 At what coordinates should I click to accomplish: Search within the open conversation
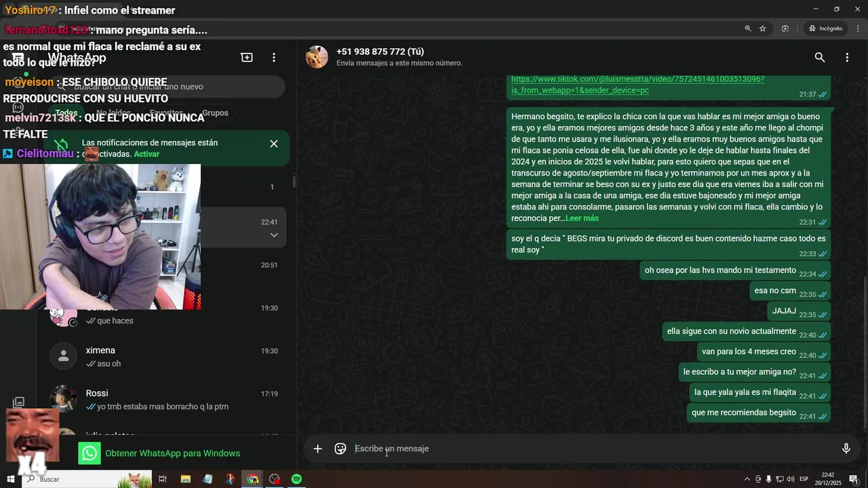tap(820, 58)
